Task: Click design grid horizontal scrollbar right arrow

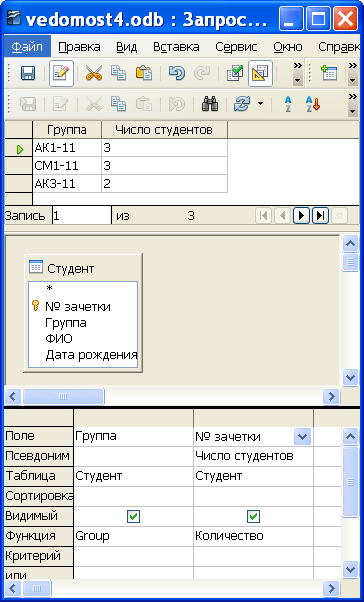Action: 331,588
